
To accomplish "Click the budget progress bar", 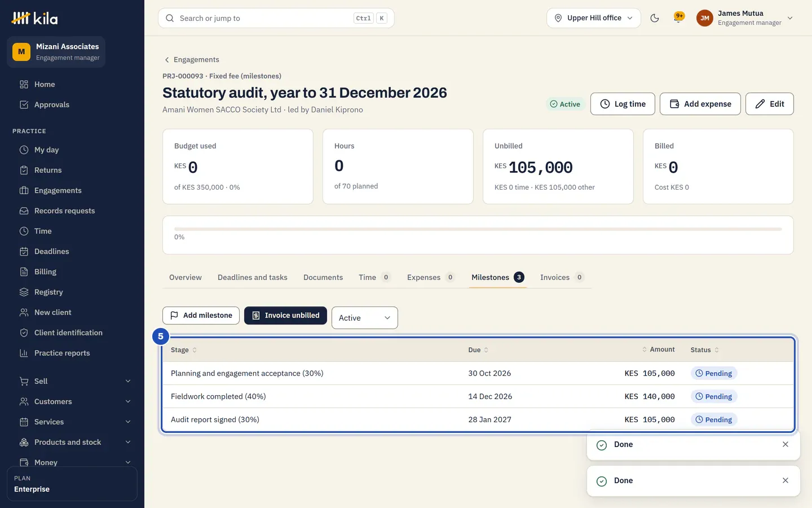I will point(478,229).
